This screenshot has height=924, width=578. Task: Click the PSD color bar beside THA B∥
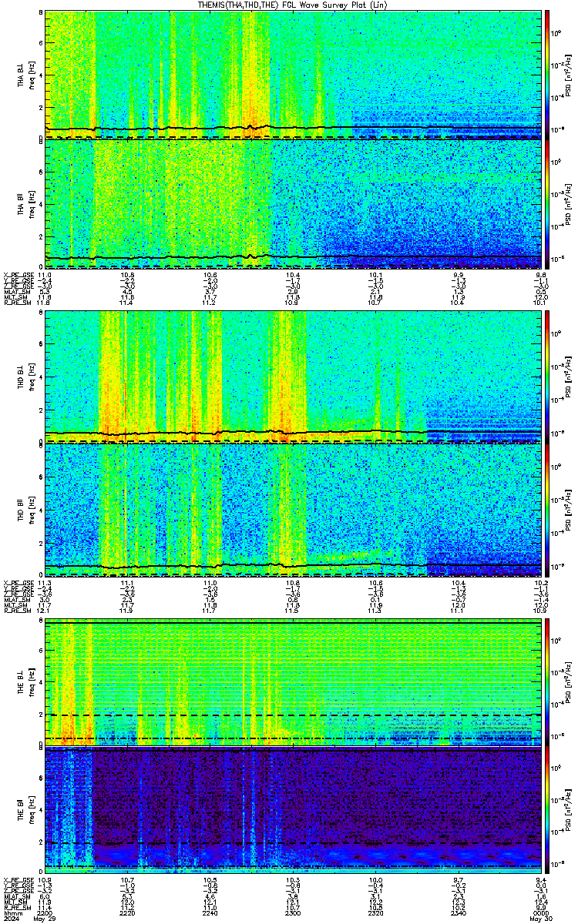click(548, 204)
